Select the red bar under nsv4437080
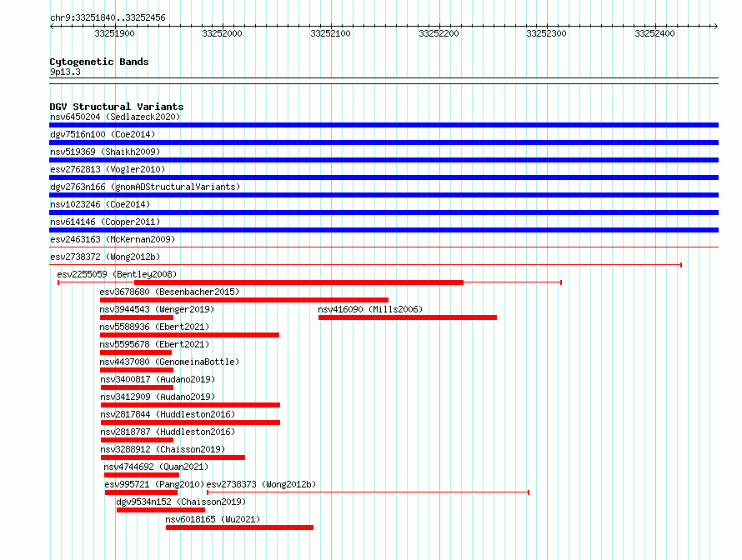 pos(137,370)
